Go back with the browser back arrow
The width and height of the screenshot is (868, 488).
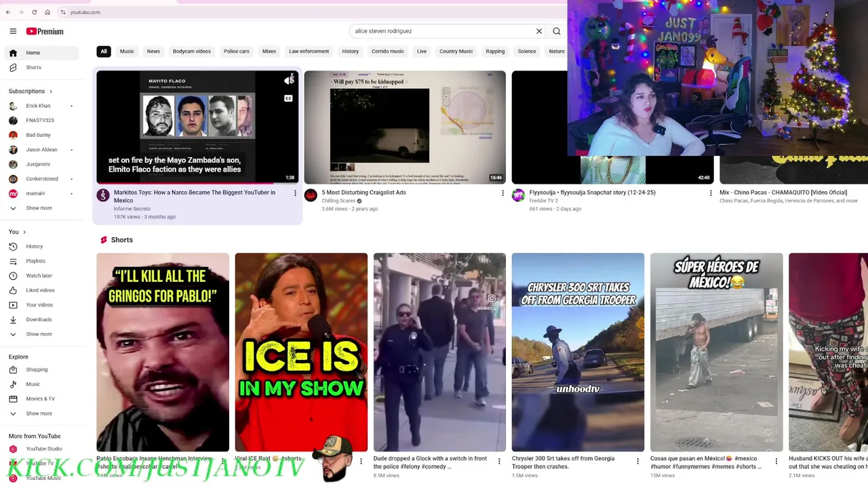point(8,12)
